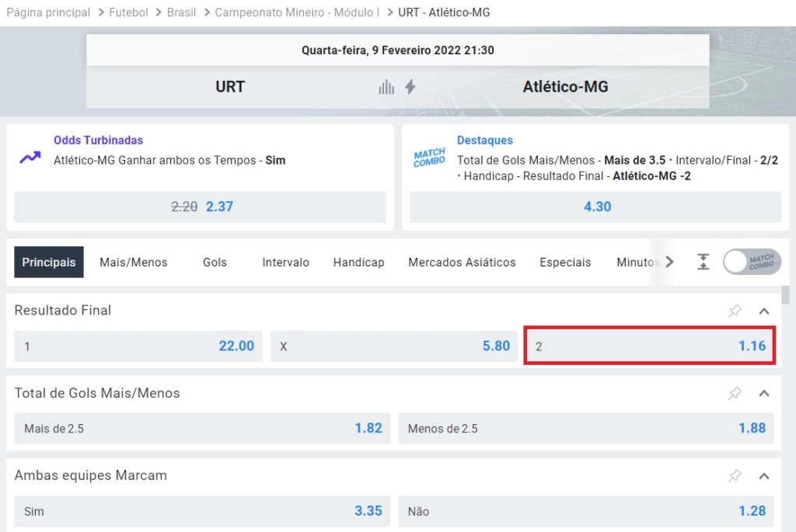Open the Mercados Asiáticos tab

tap(462, 263)
